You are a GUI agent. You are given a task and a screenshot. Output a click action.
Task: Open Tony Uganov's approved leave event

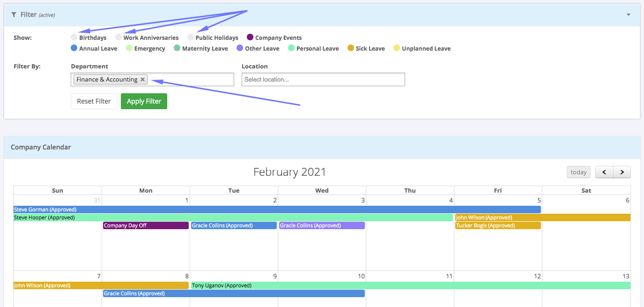tap(411, 285)
